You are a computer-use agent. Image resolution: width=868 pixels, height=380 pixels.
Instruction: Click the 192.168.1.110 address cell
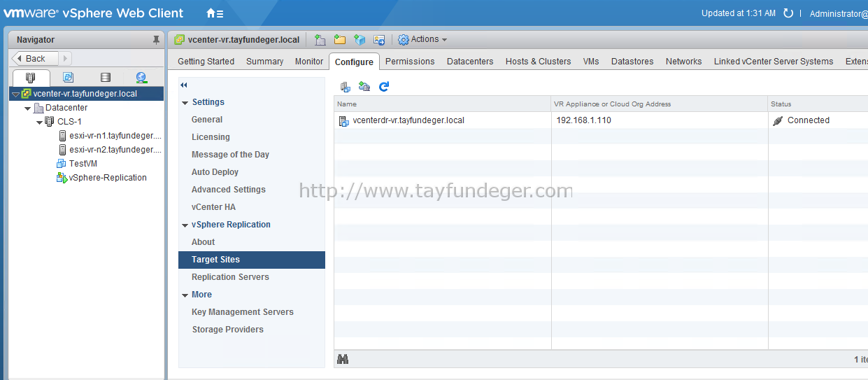pyautogui.click(x=660, y=120)
